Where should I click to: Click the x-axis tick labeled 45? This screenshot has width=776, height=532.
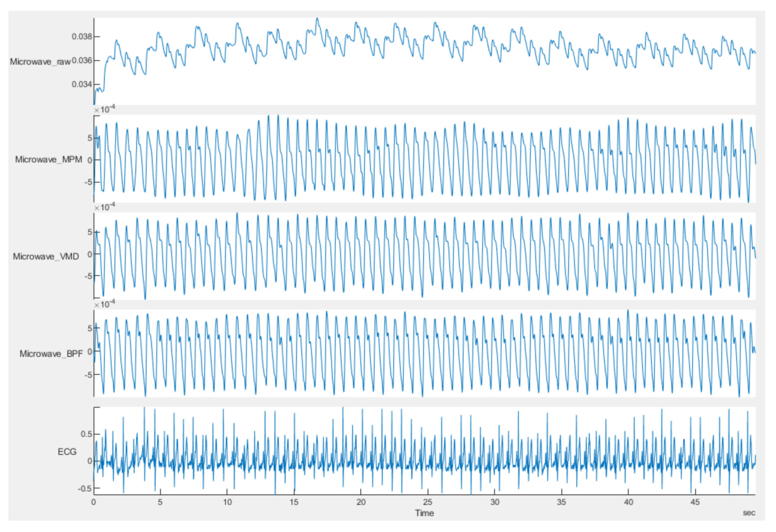click(x=695, y=502)
